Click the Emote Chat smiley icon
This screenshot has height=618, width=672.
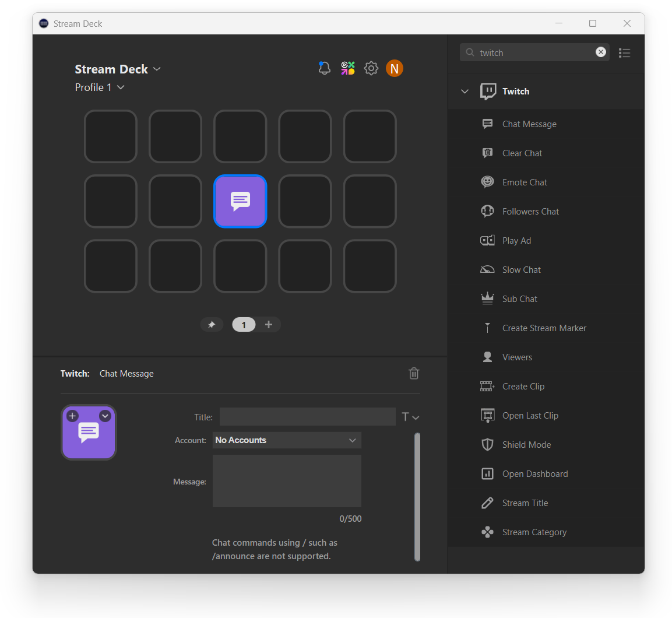pos(487,182)
